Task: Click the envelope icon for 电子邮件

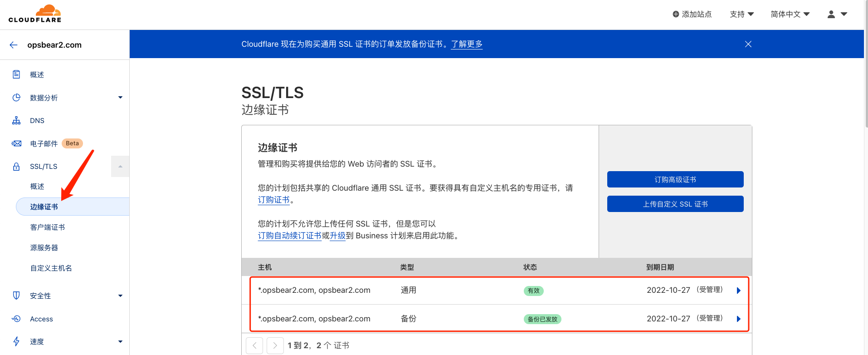Action: tap(16, 143)
